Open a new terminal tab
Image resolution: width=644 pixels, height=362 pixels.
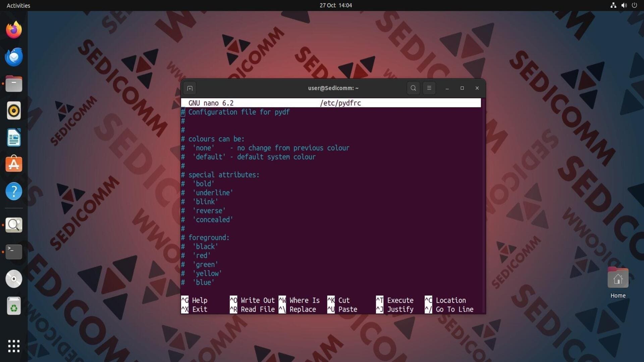pos(190,88)
